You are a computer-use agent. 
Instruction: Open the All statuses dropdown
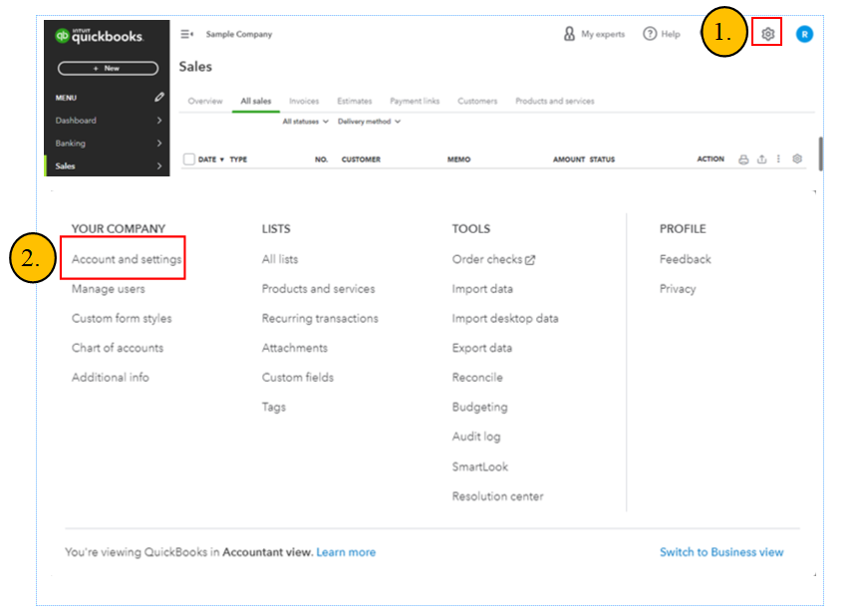pyautogui.click(x=305, y=122)
